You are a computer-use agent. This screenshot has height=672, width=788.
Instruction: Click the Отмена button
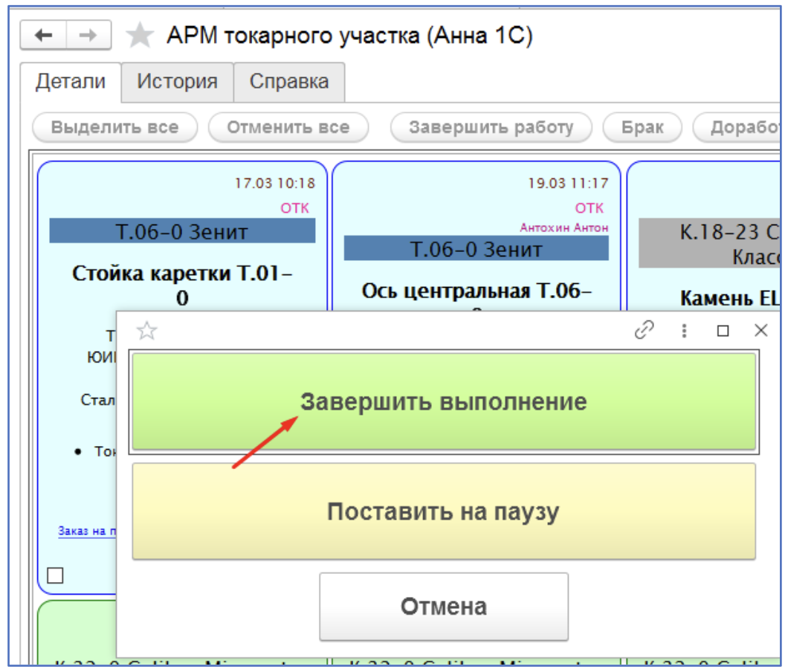(x=444, y=607)
